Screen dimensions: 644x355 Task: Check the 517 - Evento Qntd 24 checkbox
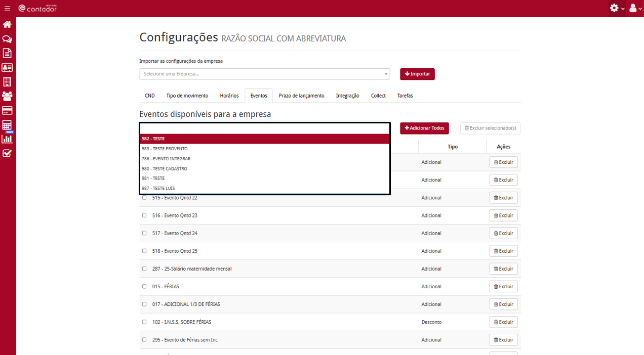tap(144, 233)
